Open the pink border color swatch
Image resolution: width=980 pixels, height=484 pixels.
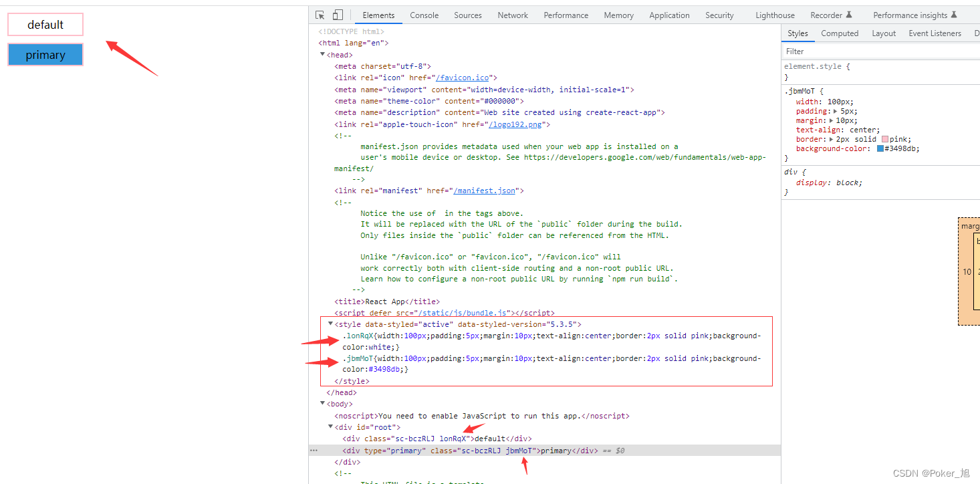click(885, 140)
